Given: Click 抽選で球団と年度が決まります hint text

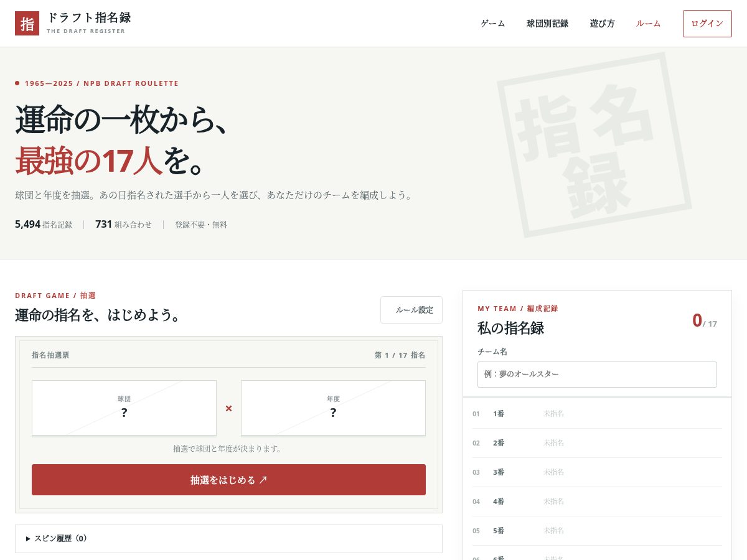Looking at the screenshot, I should click(x=228, y=449).
